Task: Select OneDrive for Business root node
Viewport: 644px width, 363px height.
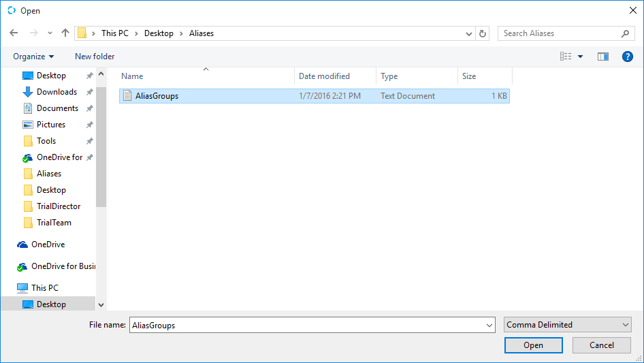Action: pos(63,266)
